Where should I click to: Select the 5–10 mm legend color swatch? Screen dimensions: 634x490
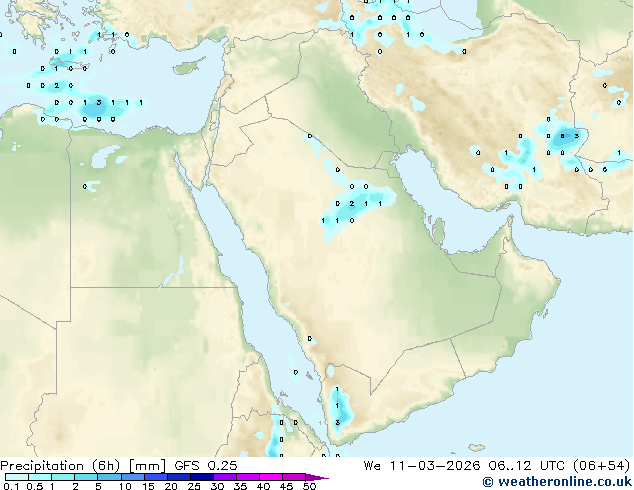coord(109,477)
